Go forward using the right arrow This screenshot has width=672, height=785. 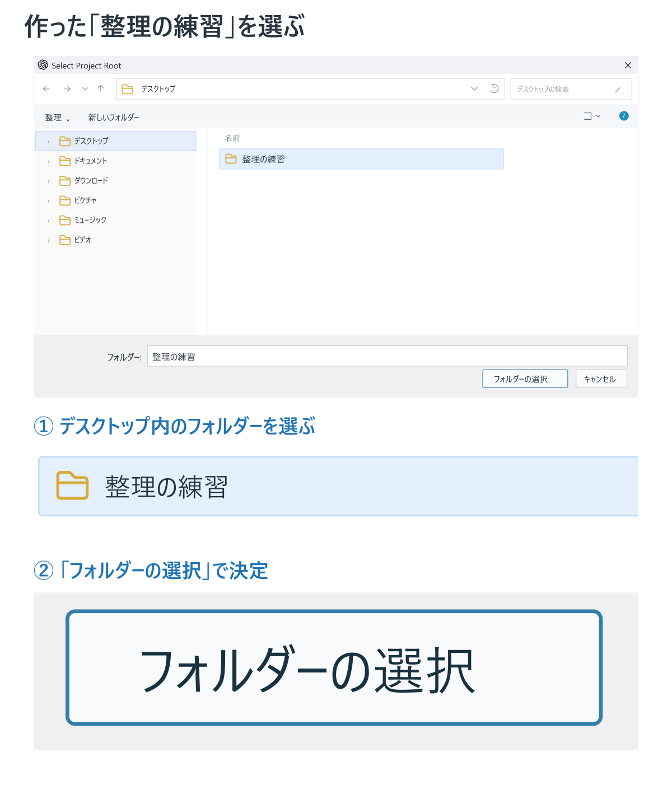click(x=67, y=89)
